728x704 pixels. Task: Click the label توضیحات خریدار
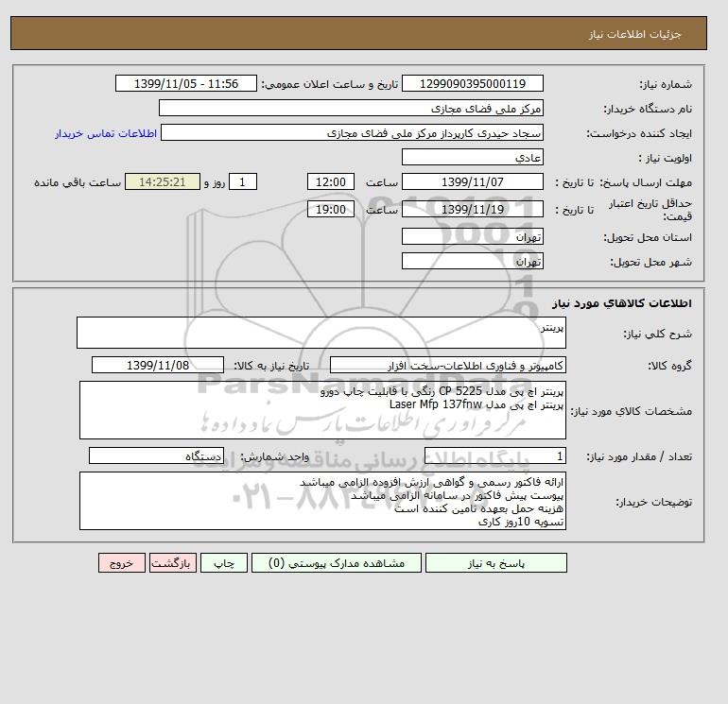[x=653, y=502]
